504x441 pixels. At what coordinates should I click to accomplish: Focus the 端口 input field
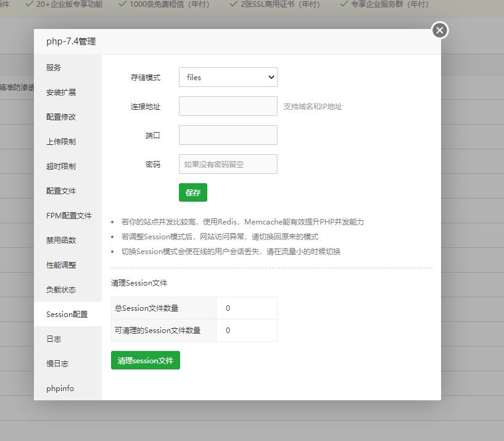pyautogui.click(x=228, y=135)
